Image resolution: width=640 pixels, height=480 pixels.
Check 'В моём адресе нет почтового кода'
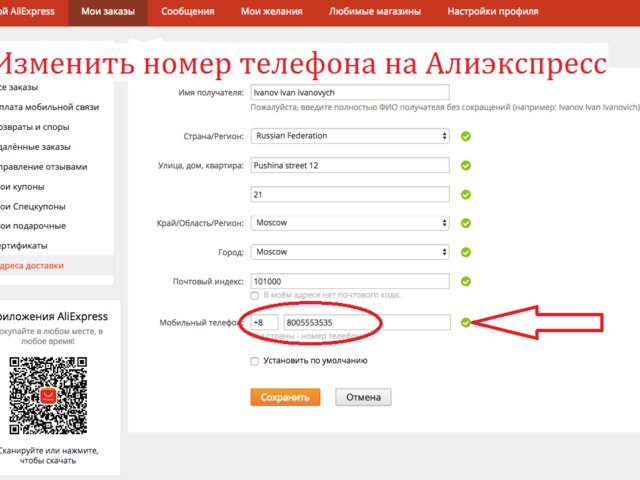pyautogui.click(x=255, y=295)
